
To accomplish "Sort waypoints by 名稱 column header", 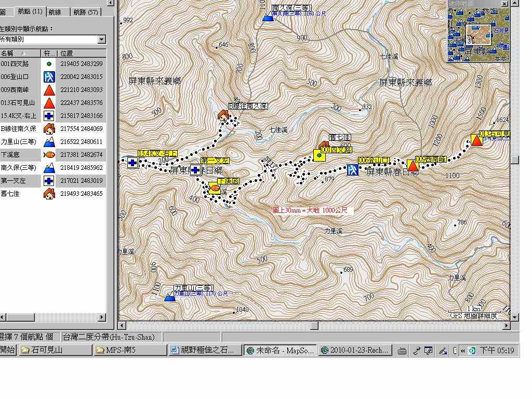I will pyautogui.click(x=20, y=53).
